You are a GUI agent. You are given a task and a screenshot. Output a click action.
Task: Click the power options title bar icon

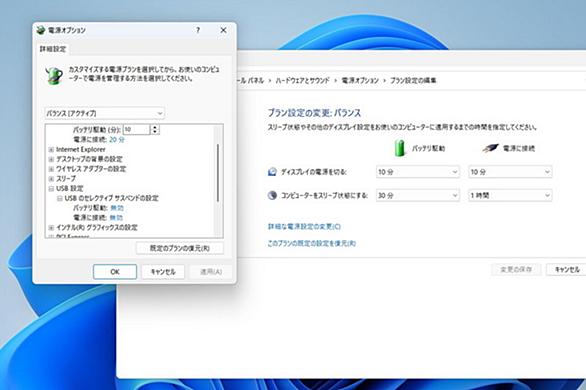41,30
